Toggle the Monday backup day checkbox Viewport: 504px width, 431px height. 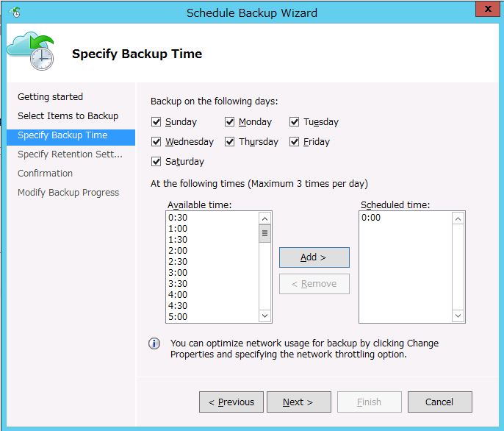[x=229, y=122]
